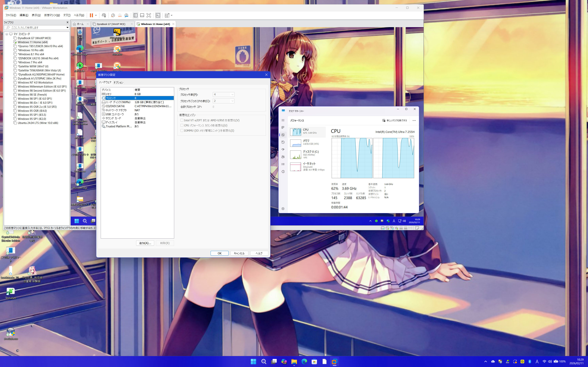
Task: Open Task Manager settings gear icon
Action: [x=283, y=209]
